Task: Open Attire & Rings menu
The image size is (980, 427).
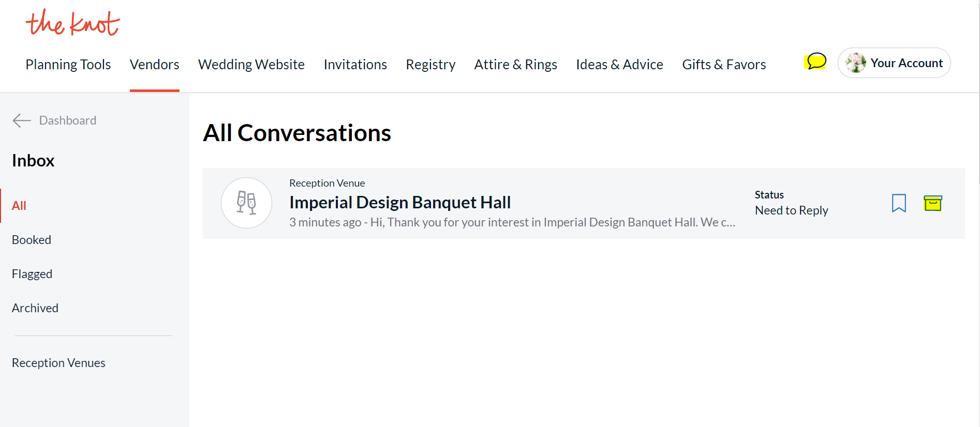Action: (x=516, y=65)
